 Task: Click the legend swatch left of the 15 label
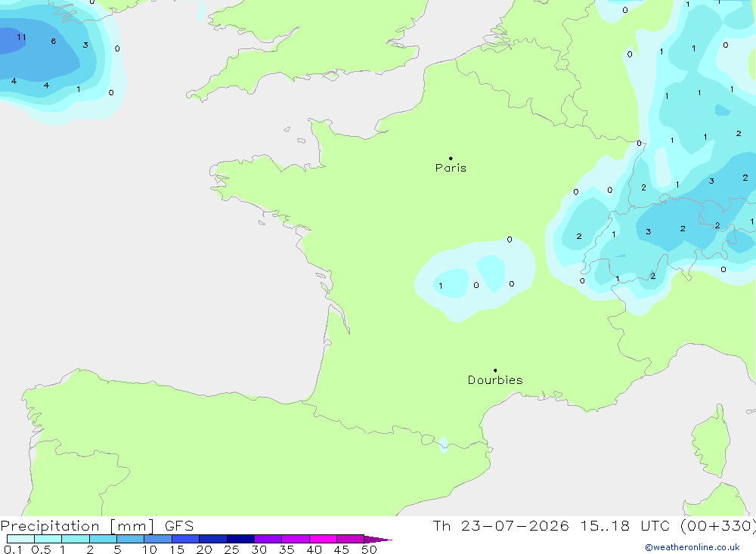pyautogui.click(x=158, y=539)
